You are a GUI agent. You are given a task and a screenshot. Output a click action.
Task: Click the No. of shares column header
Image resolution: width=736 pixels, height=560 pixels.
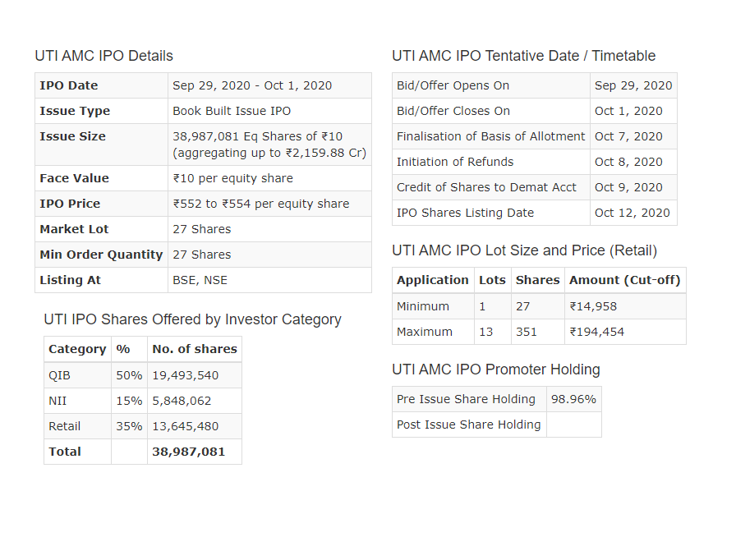[x=194, y=349]
